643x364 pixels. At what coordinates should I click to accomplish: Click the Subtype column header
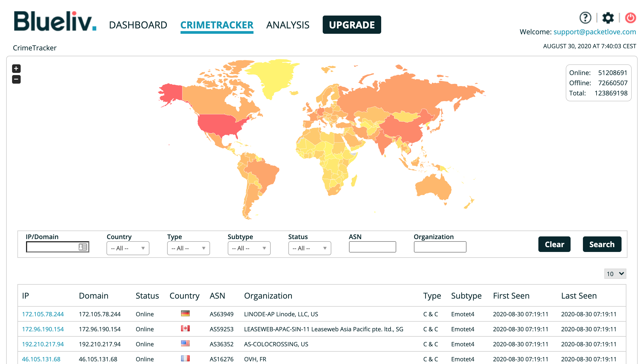coord(466,296)
